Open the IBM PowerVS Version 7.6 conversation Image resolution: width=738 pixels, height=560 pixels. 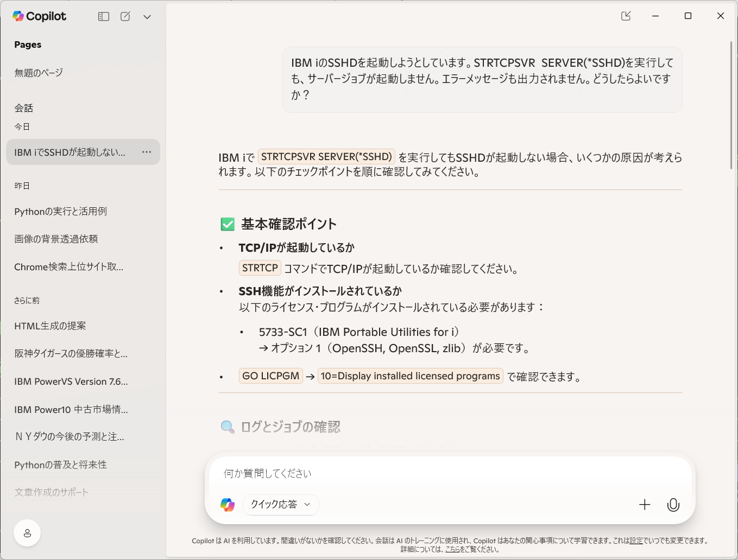pyautogui.click(x=71, y=381)
